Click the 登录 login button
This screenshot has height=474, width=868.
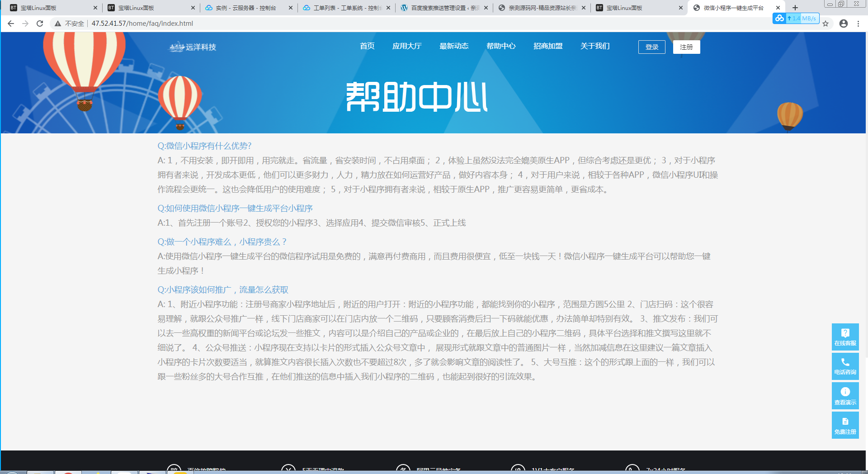652,47
